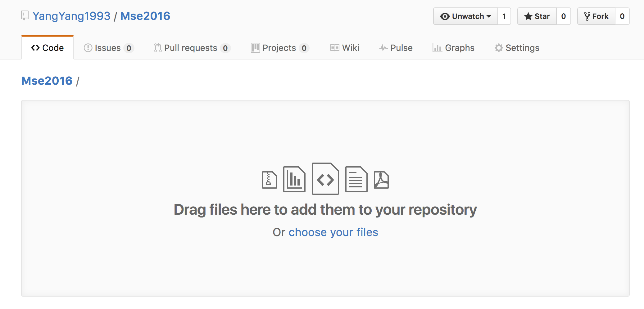Click the Wiki book icon
This screenshot has width=644, height=309.
click(x=334, y=48)
